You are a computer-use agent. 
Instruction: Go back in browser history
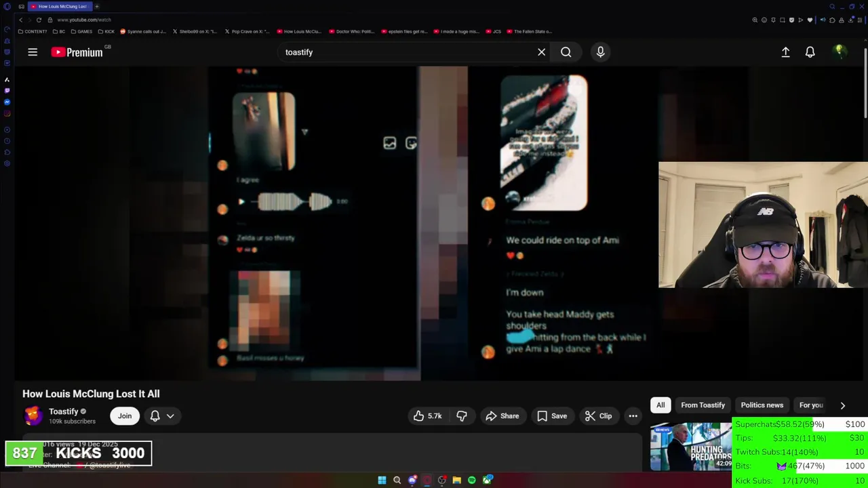(x=20, y=20)
